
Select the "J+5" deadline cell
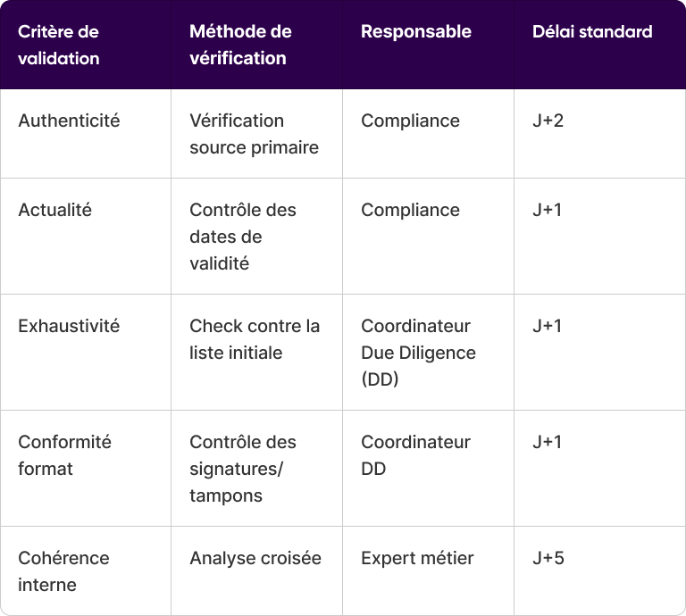click(x=548, y=558)
